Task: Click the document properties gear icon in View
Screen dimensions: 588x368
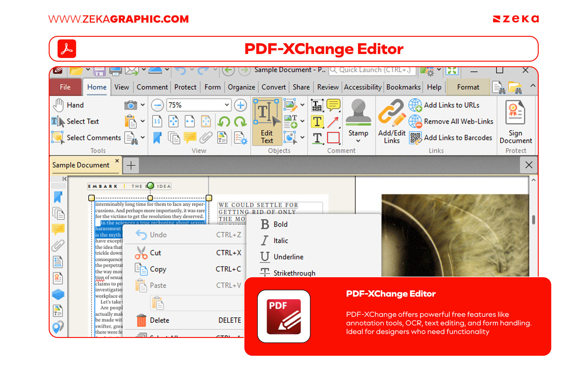Action: [x=240, y=138]
